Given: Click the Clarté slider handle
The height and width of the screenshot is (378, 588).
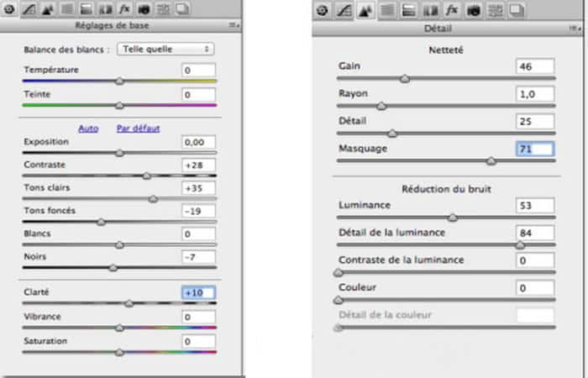Looking at the screenshot, I should click(129, 303).
